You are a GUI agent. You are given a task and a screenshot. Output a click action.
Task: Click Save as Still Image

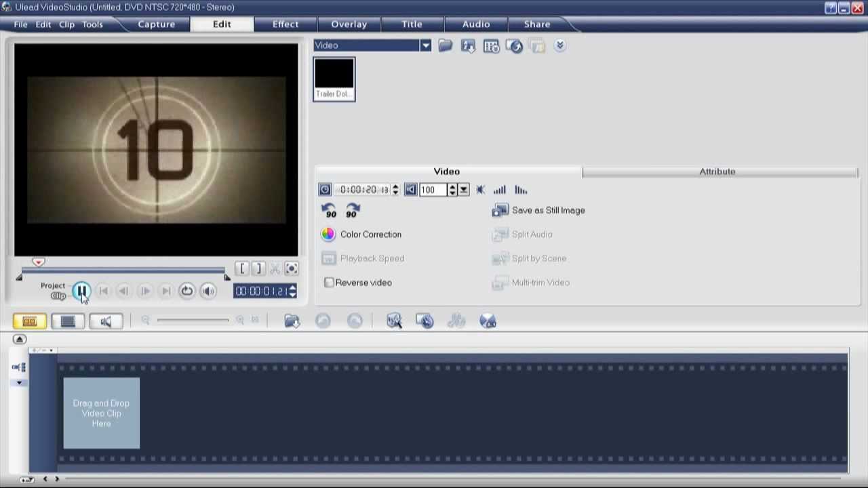click(x=538, y=211)
